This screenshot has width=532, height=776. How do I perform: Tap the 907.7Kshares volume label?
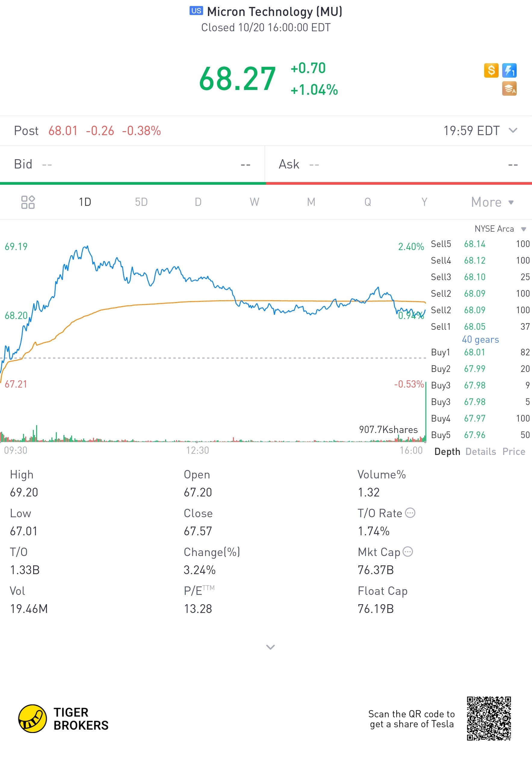(388, 429)
